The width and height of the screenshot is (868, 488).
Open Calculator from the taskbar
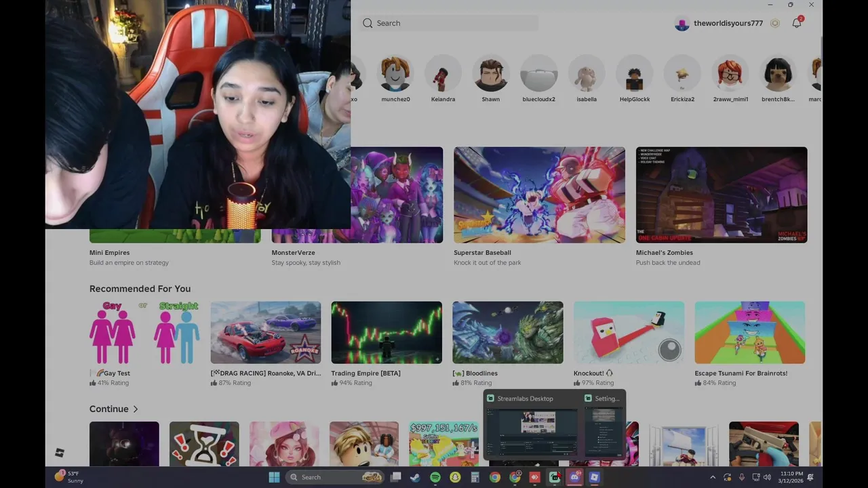click(x=475, y=477)
